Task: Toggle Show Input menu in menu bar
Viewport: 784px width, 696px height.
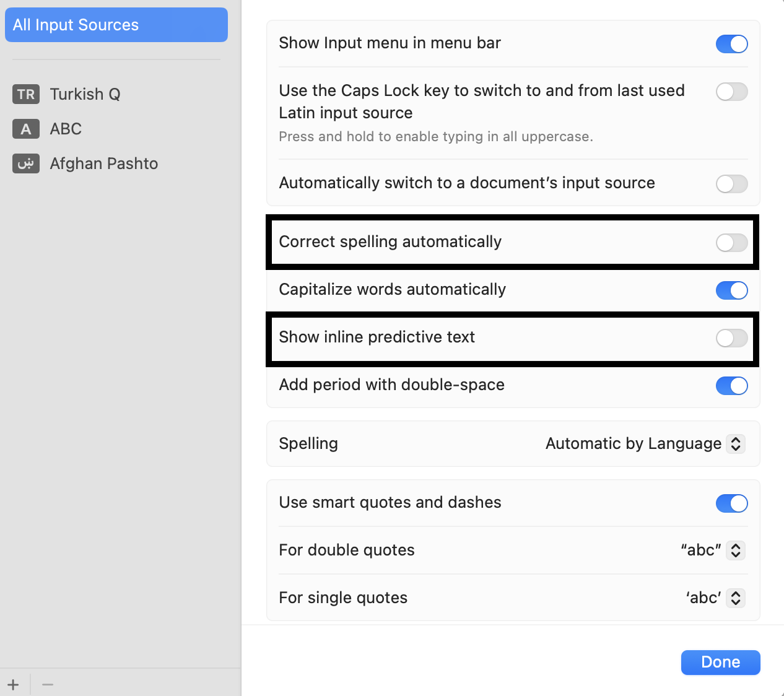Action: coord(731,44)
